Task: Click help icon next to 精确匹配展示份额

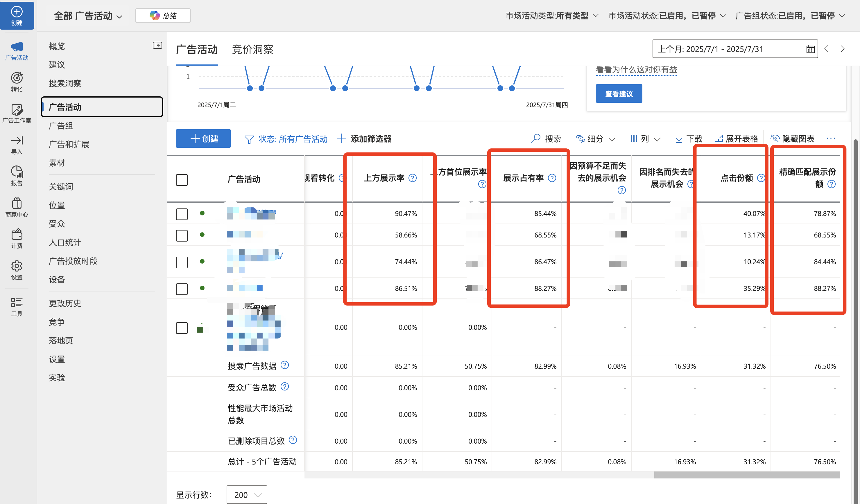Action: pos(832,184)
